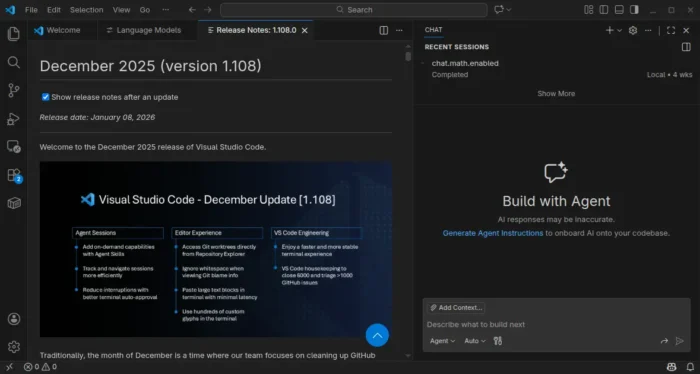This screenshot has width=700, height=374.
Task: Close the Release Notes tab
Action: [x=304, y=30]
